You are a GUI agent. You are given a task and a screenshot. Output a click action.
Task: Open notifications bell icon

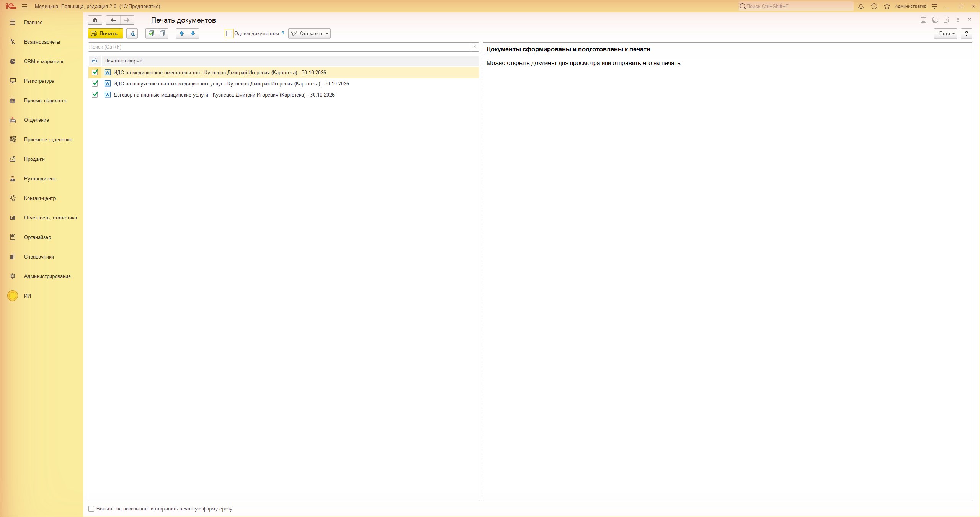click(861, 6)
